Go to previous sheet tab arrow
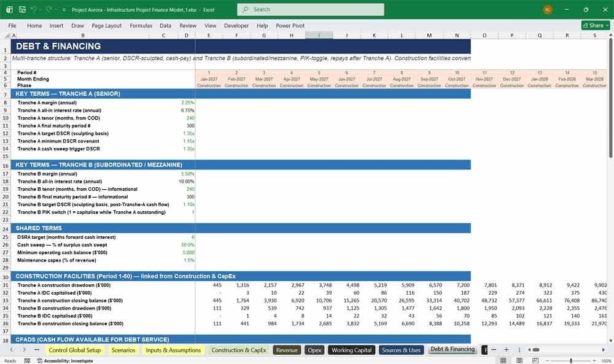 [x=12, y=350]
